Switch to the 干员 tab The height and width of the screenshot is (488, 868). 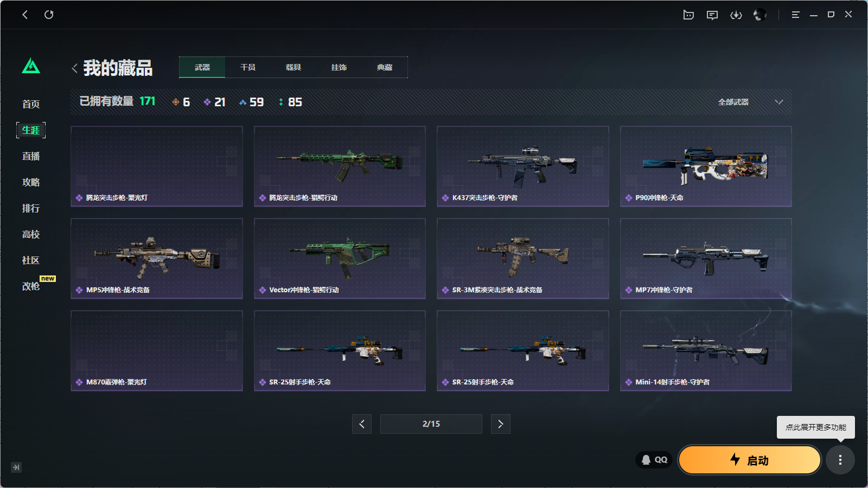click(x=248, y=67)
